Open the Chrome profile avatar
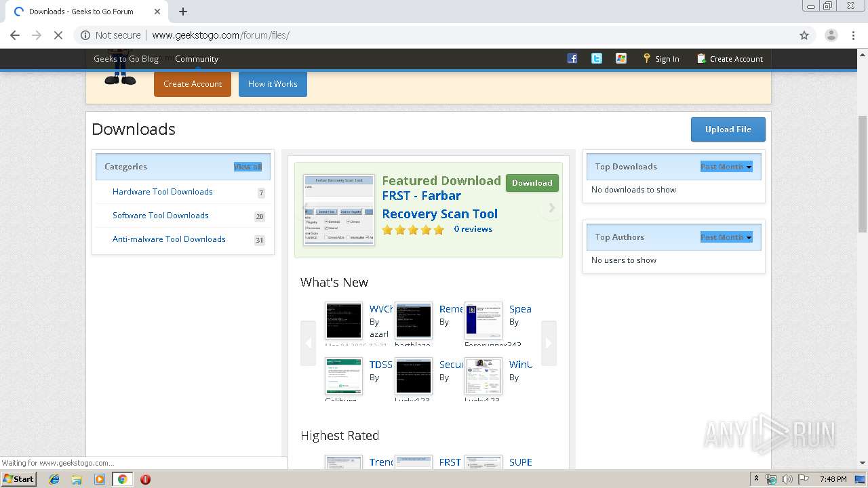The width and height of the screenshot is (868, 488). (831, 35)
